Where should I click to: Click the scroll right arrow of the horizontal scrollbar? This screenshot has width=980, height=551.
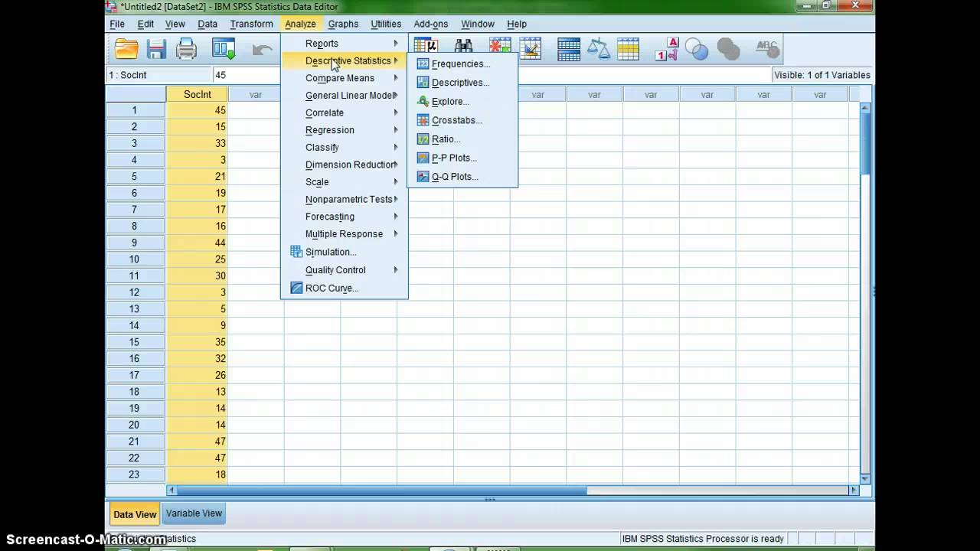[x=854, y=491]
